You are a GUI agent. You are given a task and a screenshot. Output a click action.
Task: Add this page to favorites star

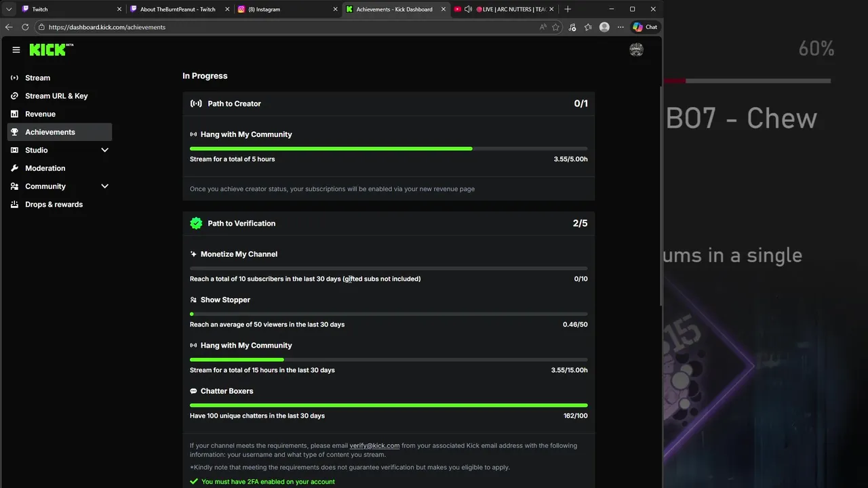pos(556,27)
